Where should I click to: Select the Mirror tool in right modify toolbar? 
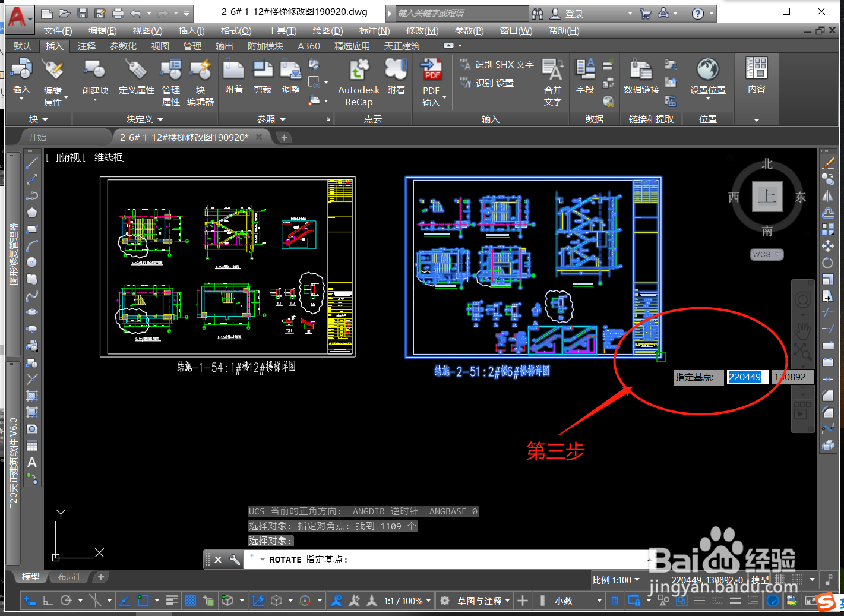(x=828, y=196)
